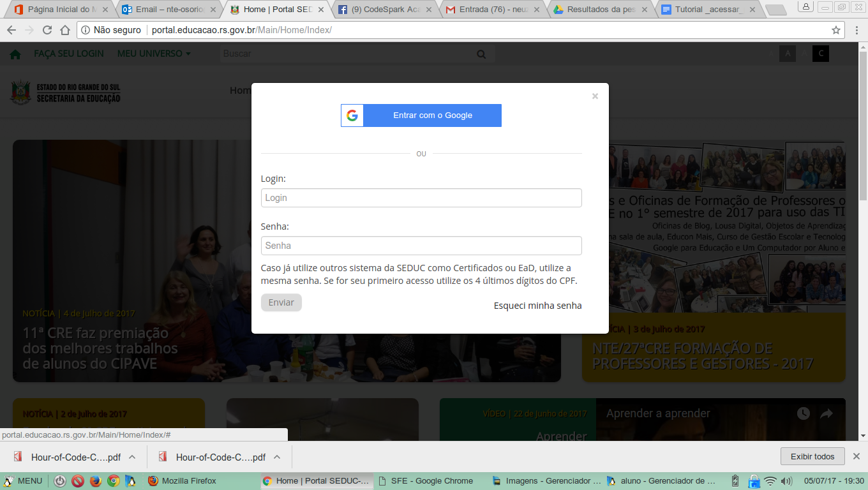The height and width of the screenshot is (490, 868).
Task: Switch to Resultados da pesquisa Drive tab
Action: (601, 10)
